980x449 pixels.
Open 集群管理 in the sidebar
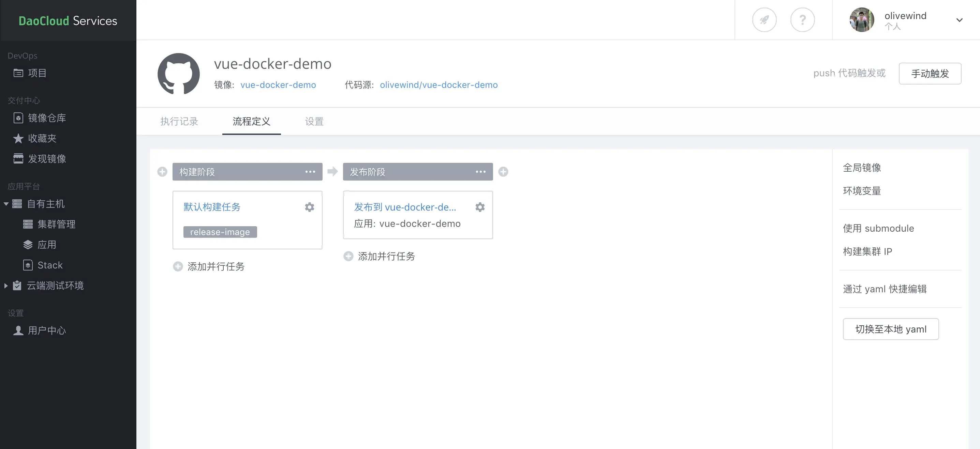pyautogui.click(x=56, y=224)
